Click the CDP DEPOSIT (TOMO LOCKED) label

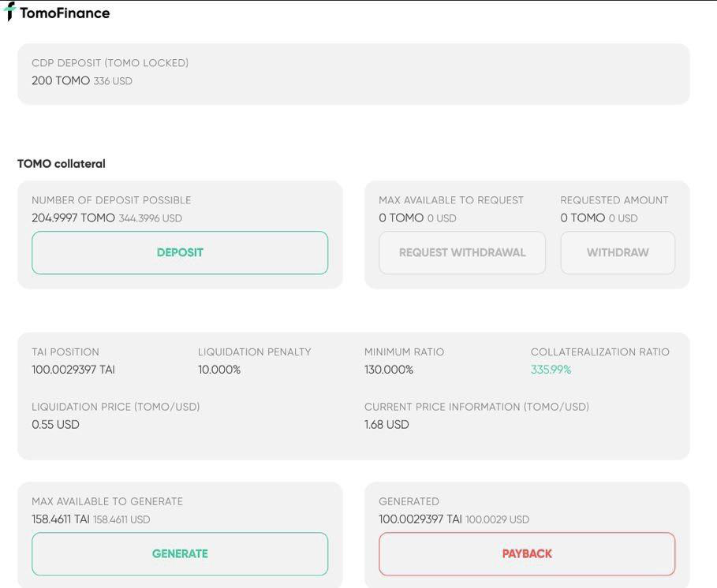(110, 62)
